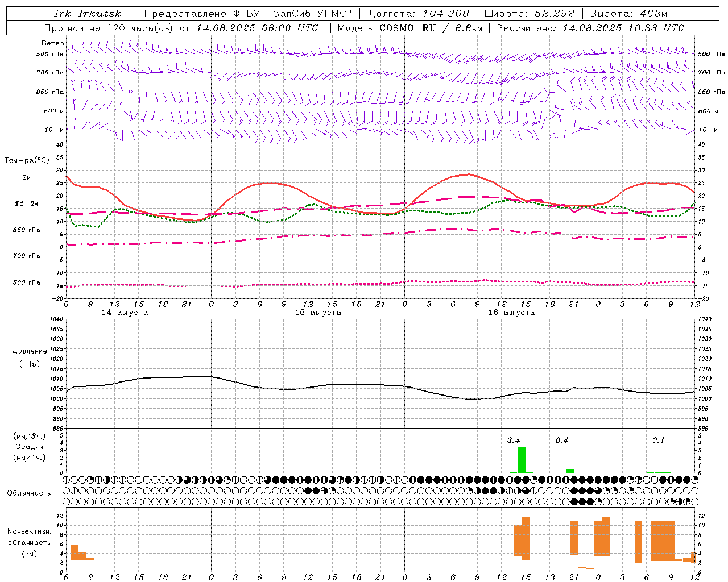
Task: Click the 'Осадки' precipitation label
Action: click(29, 447)
